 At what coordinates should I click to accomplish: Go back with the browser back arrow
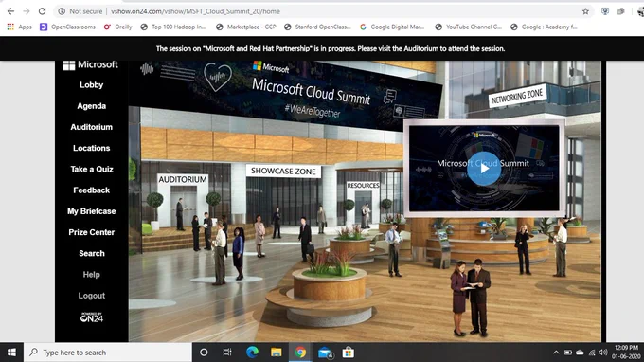coord(10,11)
